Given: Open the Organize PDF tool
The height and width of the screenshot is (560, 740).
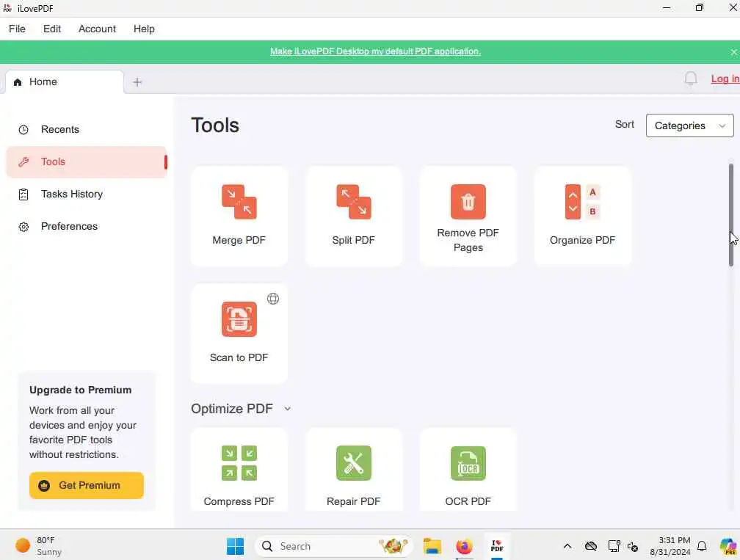Looking at the screenshot, I should (x=582, y=216).
